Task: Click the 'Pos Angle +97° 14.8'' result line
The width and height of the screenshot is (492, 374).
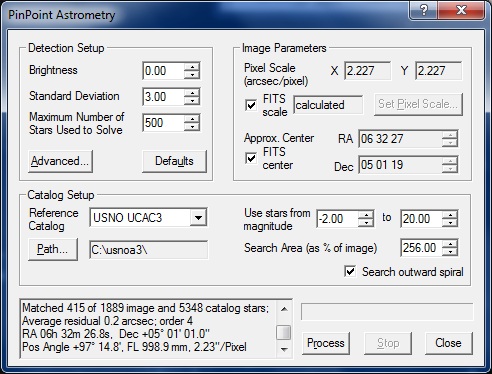Action: point(134,347)
